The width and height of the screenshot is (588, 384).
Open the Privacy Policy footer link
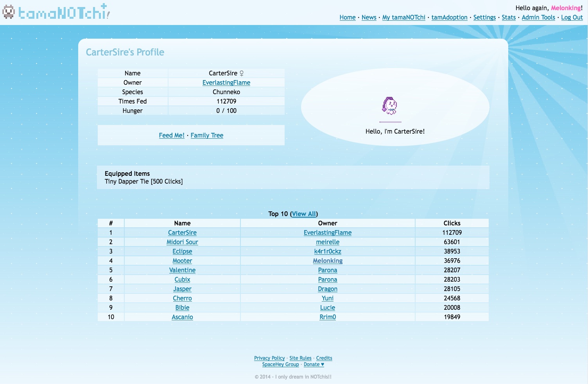[x=269, y=358]
